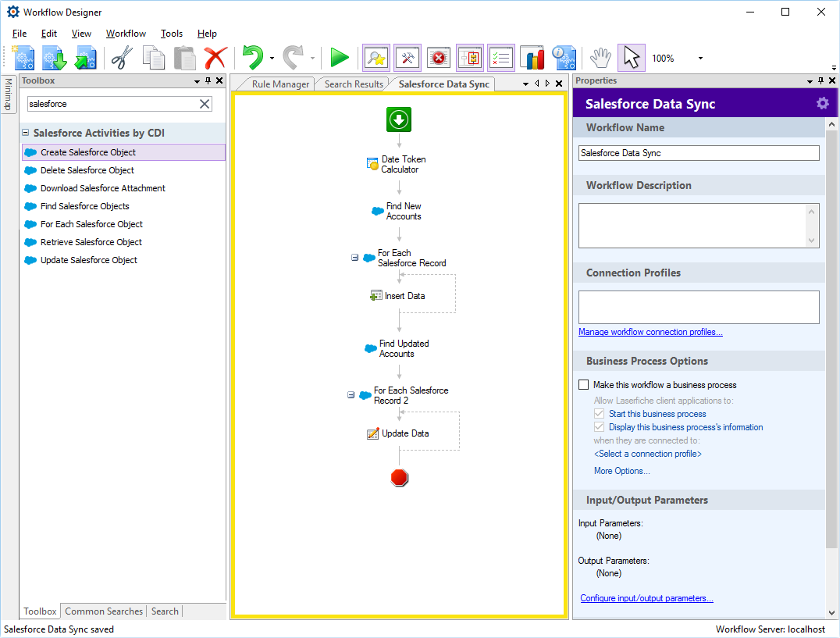Click the Copy icon in toolbar

pos(153,58)
